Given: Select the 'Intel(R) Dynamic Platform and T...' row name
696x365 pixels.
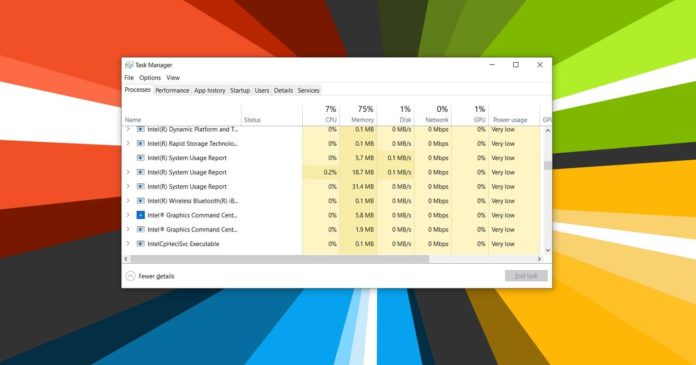Looking at the screenshot, I should click(193, 129).
